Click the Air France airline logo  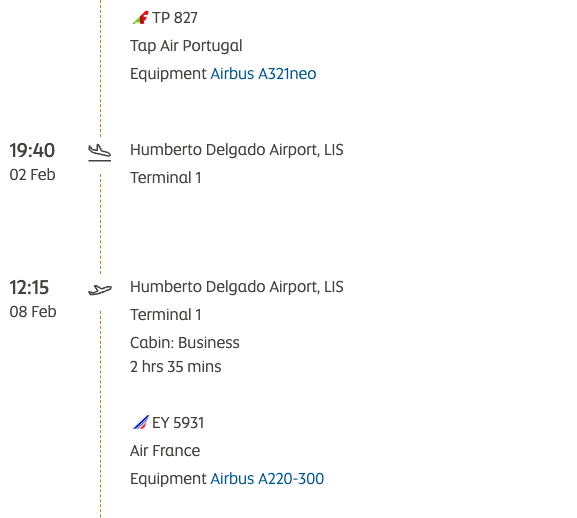point(141,422)
